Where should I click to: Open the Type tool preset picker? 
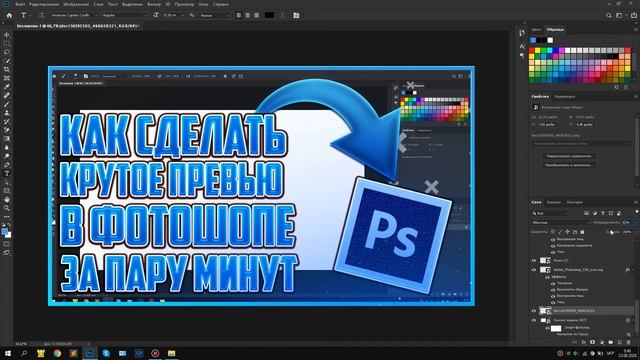pyautogui.click(x=25, y=15)
